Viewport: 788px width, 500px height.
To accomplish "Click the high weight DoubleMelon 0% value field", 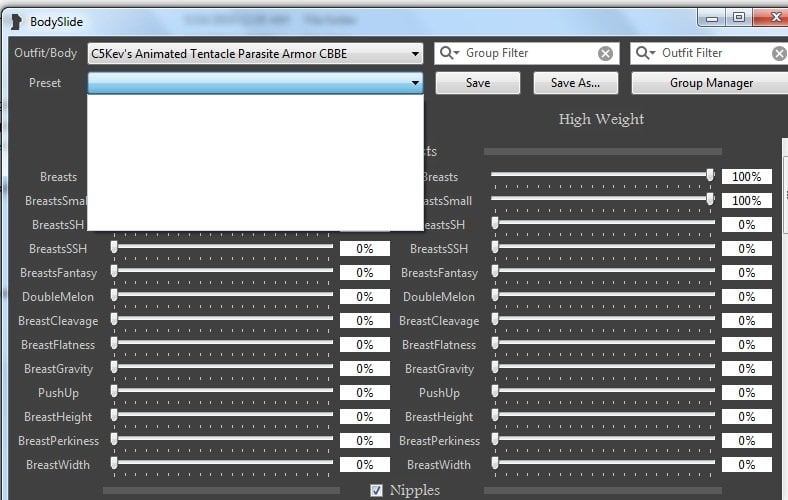I will (747, 296).
